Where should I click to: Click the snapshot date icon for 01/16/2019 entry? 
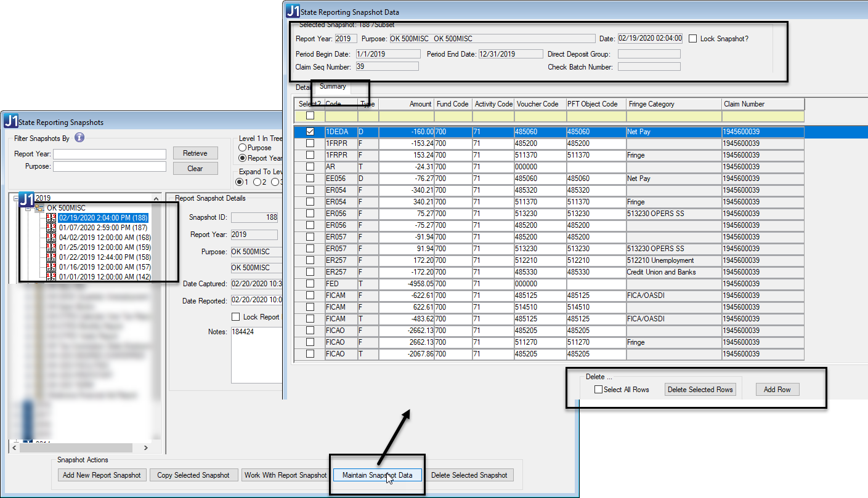coord(51,266)
